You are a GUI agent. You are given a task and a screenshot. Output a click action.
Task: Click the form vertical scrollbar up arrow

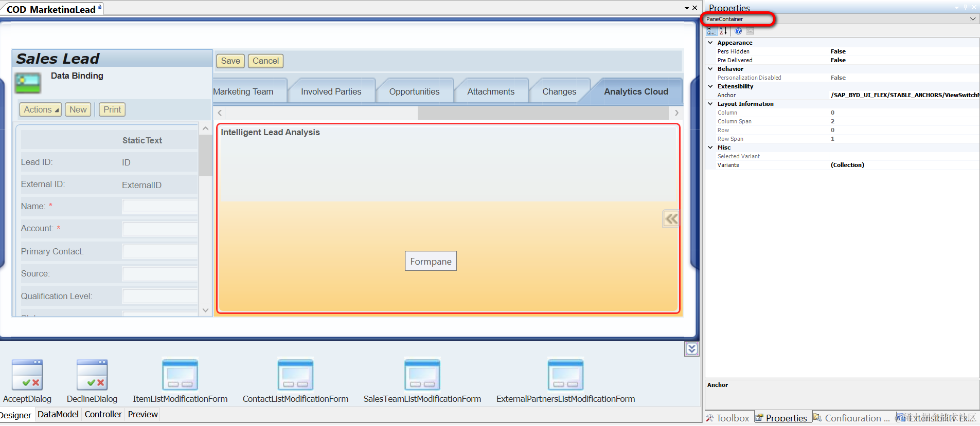(205, 128)
